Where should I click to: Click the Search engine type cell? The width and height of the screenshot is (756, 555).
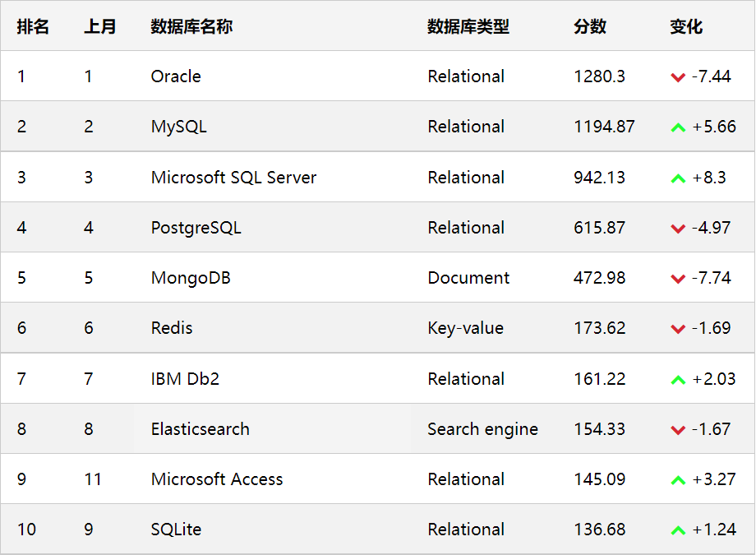[x=483, y=429]
